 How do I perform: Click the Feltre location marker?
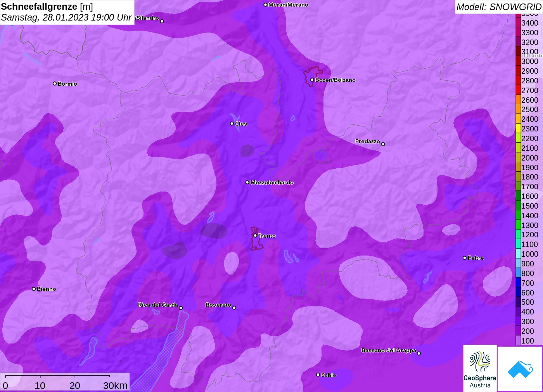(465, 258)
